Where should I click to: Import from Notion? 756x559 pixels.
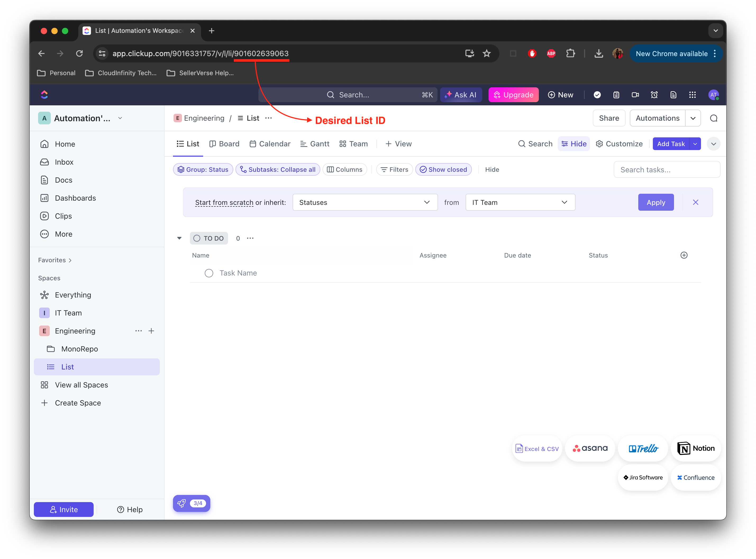(x=696, y=448)
